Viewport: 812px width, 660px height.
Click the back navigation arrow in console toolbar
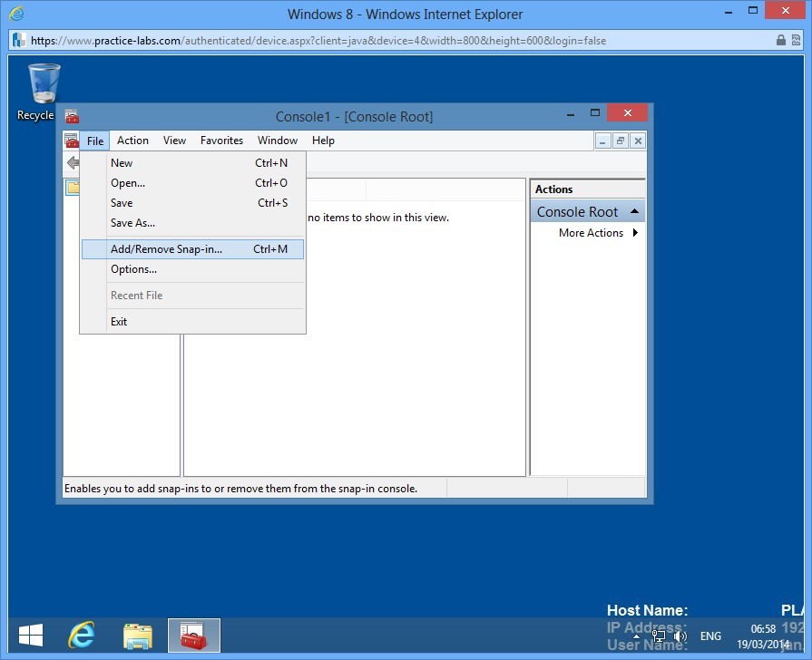74,163
